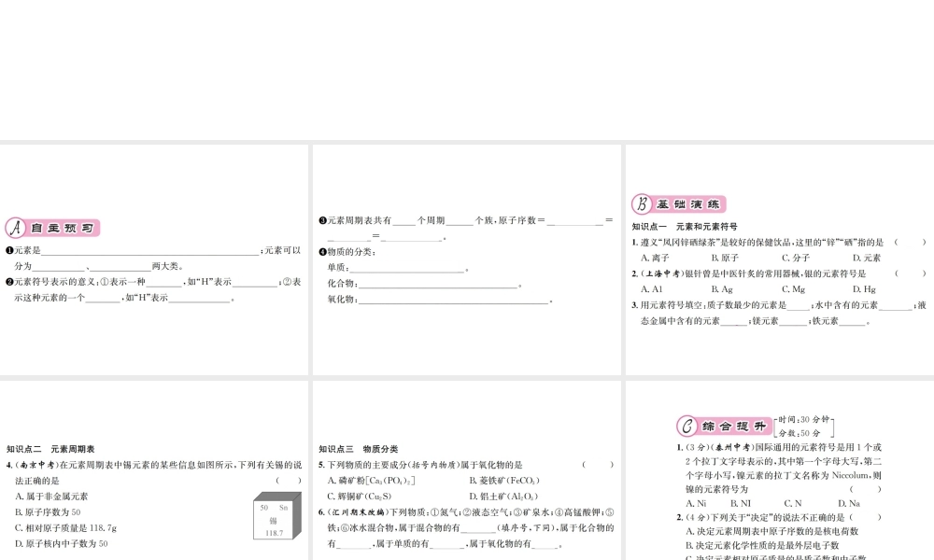Click the circled B badge beside 基础演练
Viewport: 934px width, 560px height.
[642, 204]
